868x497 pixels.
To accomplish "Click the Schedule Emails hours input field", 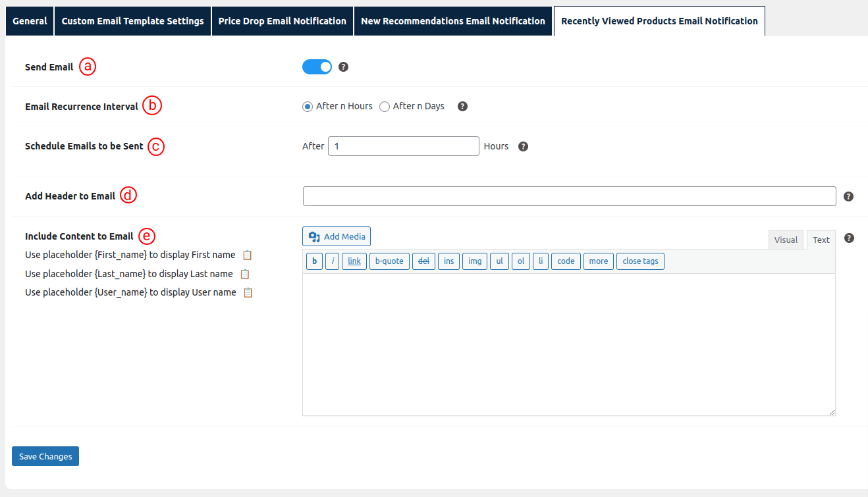I will (403, 146).
